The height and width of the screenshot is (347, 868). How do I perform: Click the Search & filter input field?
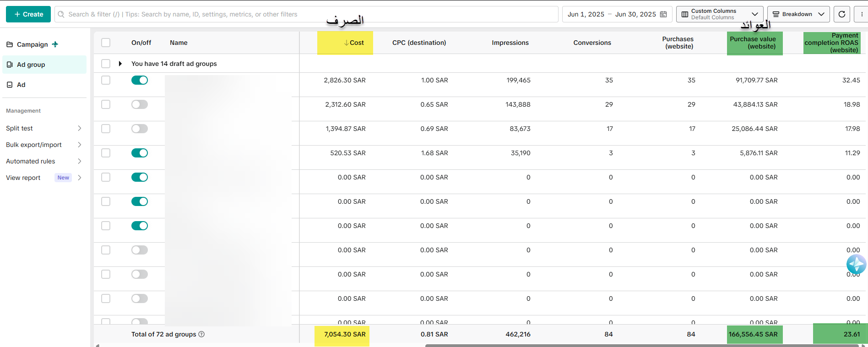[306, 14]
